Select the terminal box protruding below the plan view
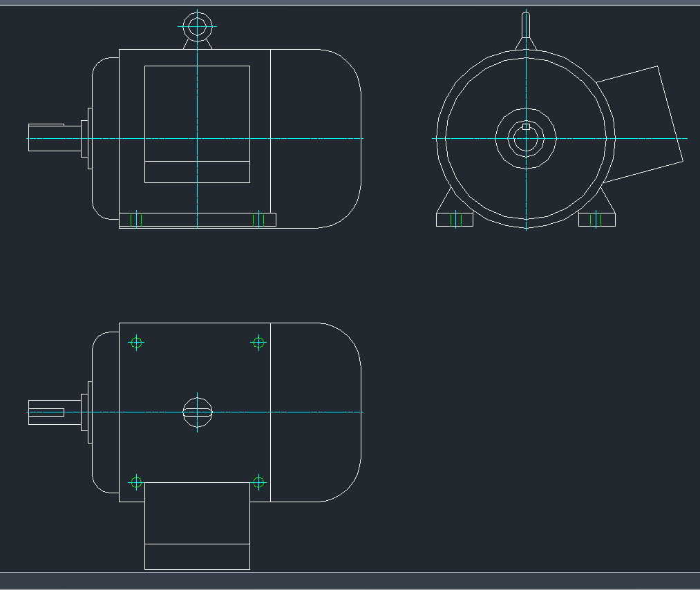 point(197,526)
